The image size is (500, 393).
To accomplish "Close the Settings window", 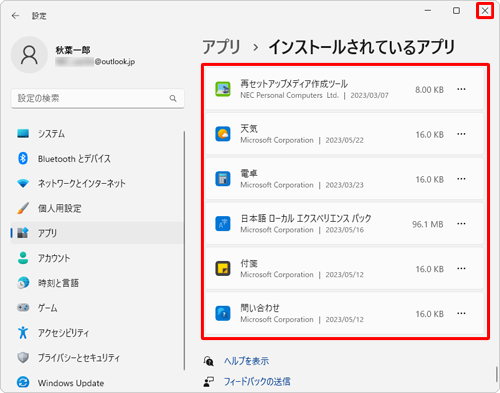I will [x=485, y=11].
